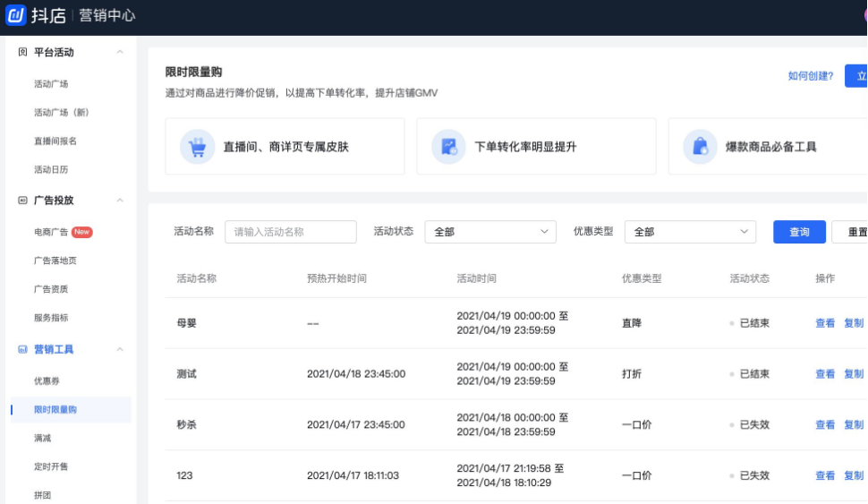Click the 活动状态 column header
This screenshot has width=868, height=504.
click(750, 278)
